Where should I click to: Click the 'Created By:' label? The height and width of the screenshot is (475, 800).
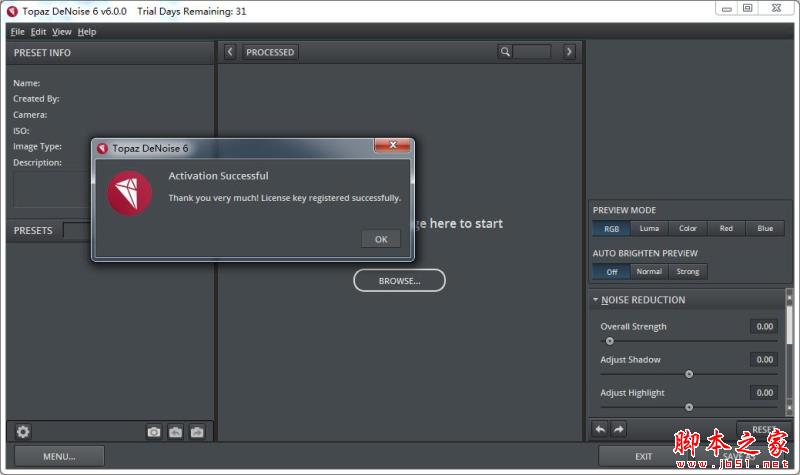36,99
